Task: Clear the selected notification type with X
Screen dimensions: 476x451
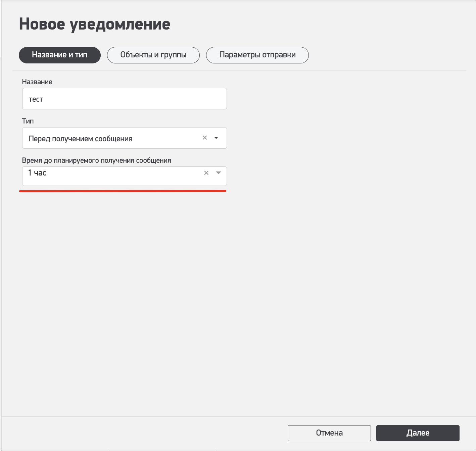Action: point(205,138)
